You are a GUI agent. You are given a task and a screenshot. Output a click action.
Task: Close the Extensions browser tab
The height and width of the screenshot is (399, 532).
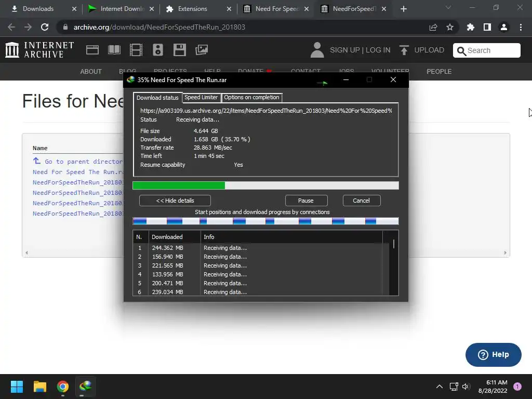coord(229,9)
